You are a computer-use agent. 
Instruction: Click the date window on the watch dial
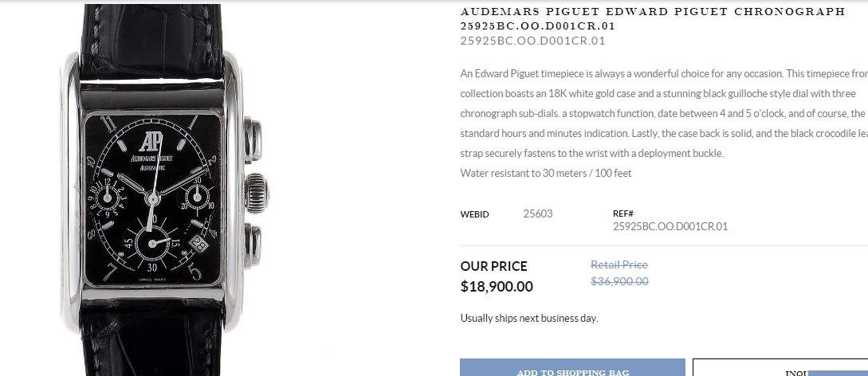pos(199,246)
